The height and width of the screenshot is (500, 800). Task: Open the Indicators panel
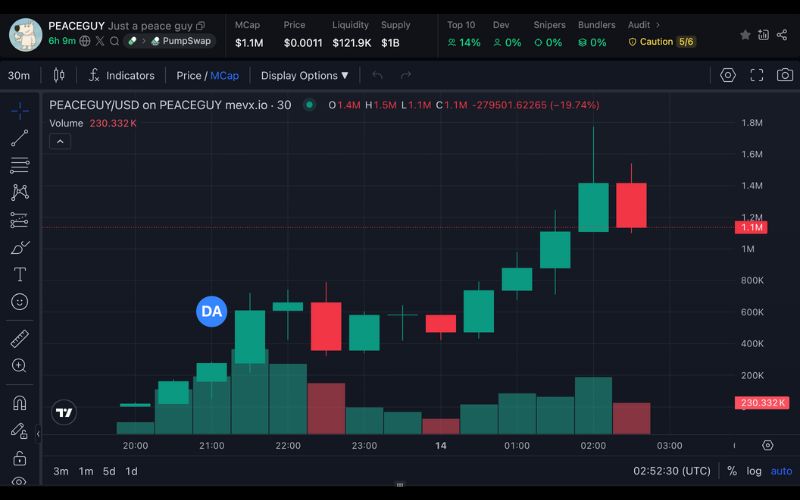tap(121, 76)
